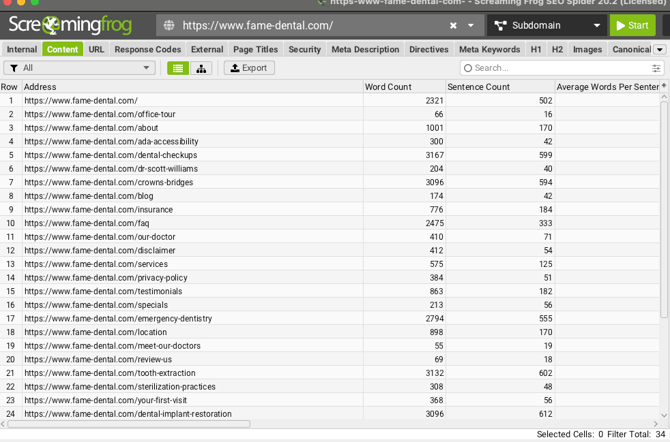
Task: Click sentence count cell 602
Action: [x=500, y=373]
